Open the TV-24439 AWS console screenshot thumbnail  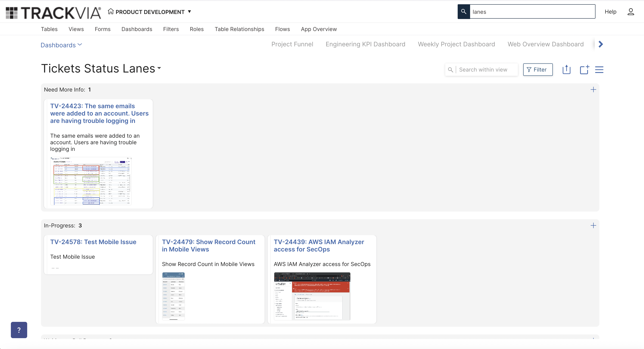(x=312, y=296)
